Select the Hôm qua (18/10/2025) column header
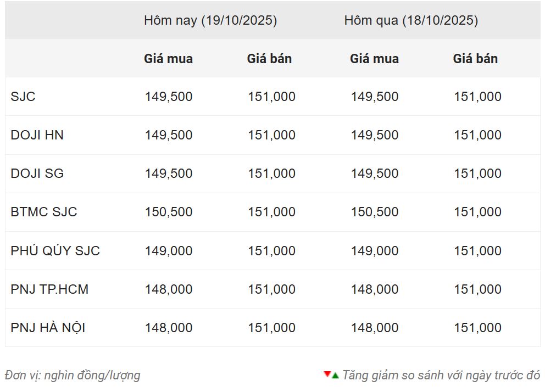Image resolution: width=545 pixels, height=392 pixels. [411, 20]
